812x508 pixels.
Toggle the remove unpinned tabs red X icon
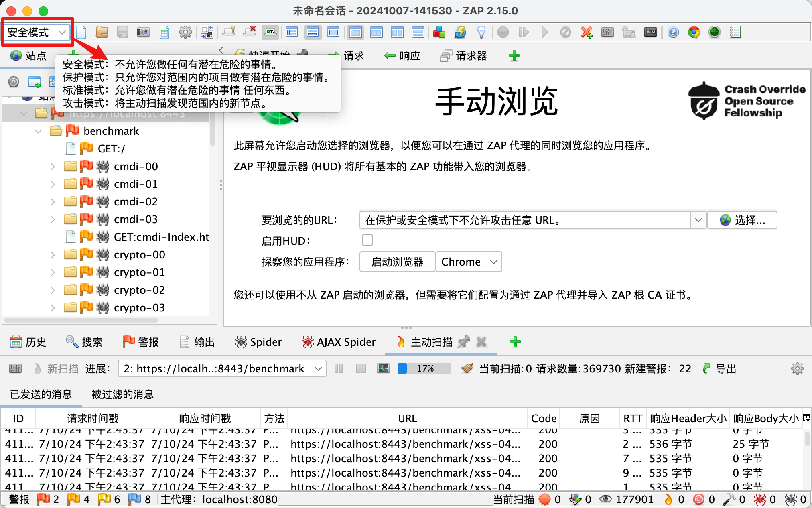click(x=250, y=32)
